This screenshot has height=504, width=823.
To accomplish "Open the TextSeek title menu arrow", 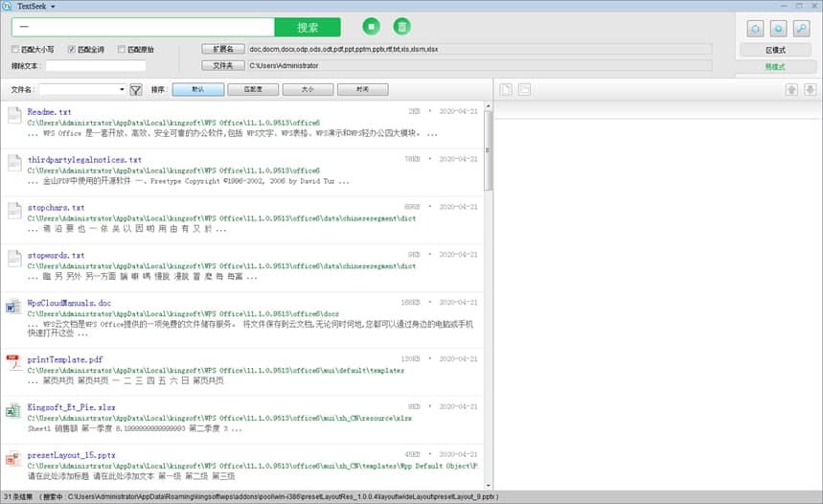I will pos(53,7).
